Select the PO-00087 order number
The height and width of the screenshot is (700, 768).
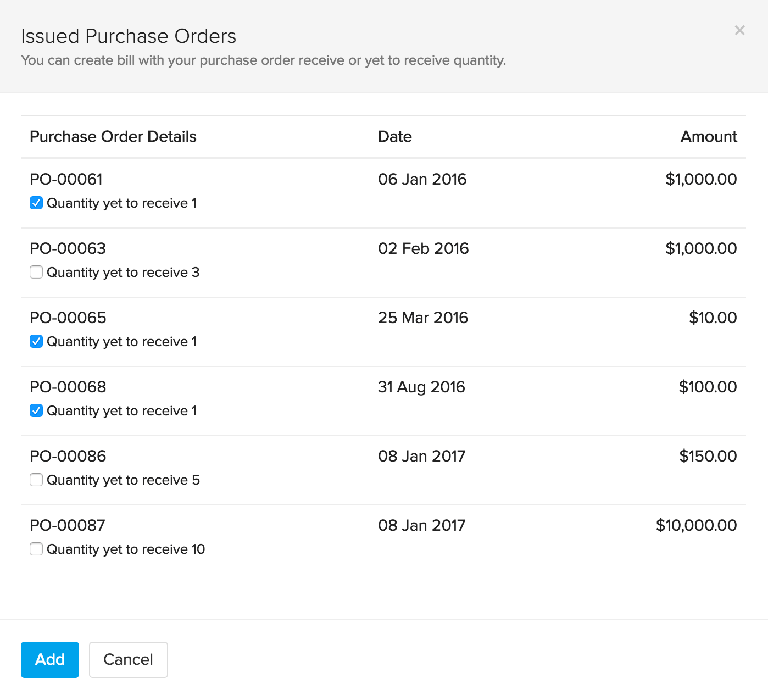pyautogui.click(x=67, y=525)
